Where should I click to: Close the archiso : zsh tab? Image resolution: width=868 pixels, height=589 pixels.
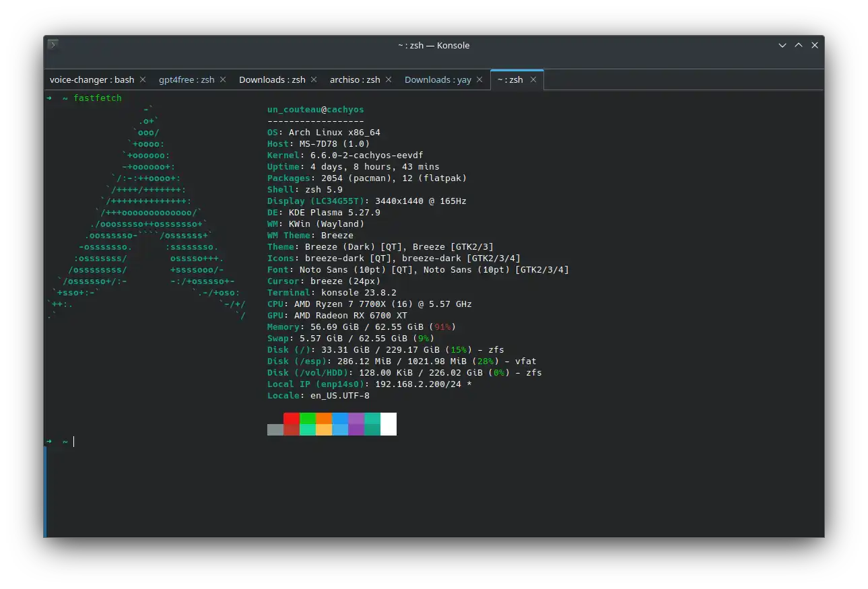pyautogui.click(x=389, y=79)
